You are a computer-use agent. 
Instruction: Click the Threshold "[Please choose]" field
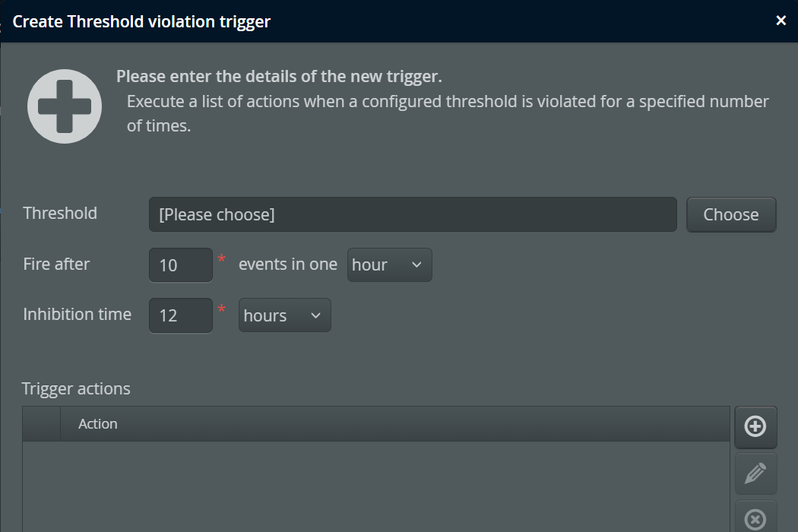412,214
